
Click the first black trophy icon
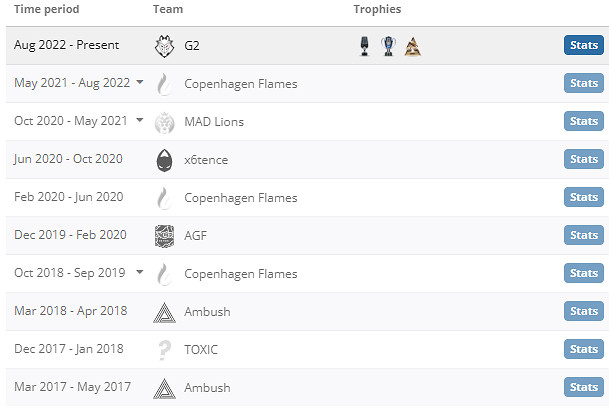coord(366,46)
